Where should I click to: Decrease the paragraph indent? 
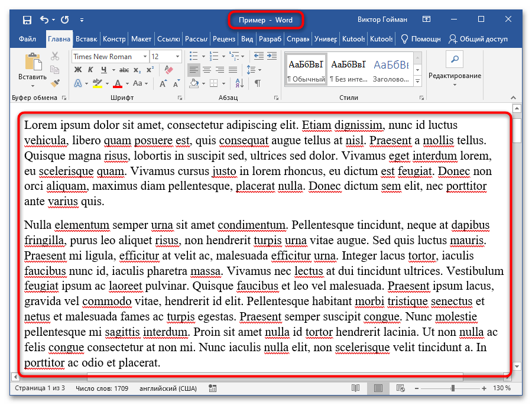pos(258,56)
